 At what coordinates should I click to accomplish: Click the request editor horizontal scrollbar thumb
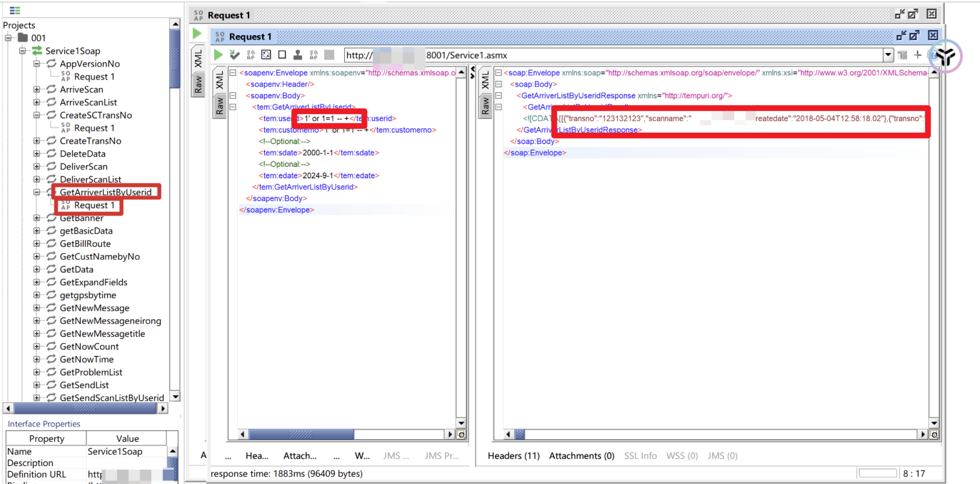pos(301,434)
